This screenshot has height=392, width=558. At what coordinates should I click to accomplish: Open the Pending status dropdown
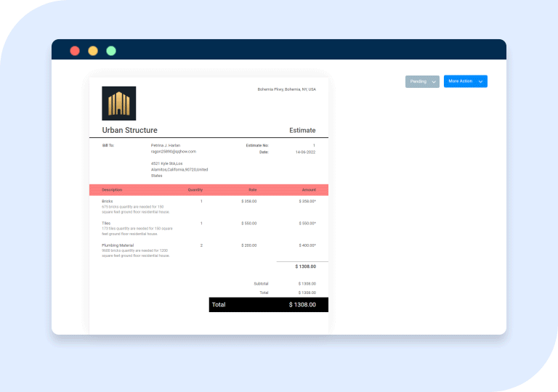pyautogui.click(x=421, y=81)
